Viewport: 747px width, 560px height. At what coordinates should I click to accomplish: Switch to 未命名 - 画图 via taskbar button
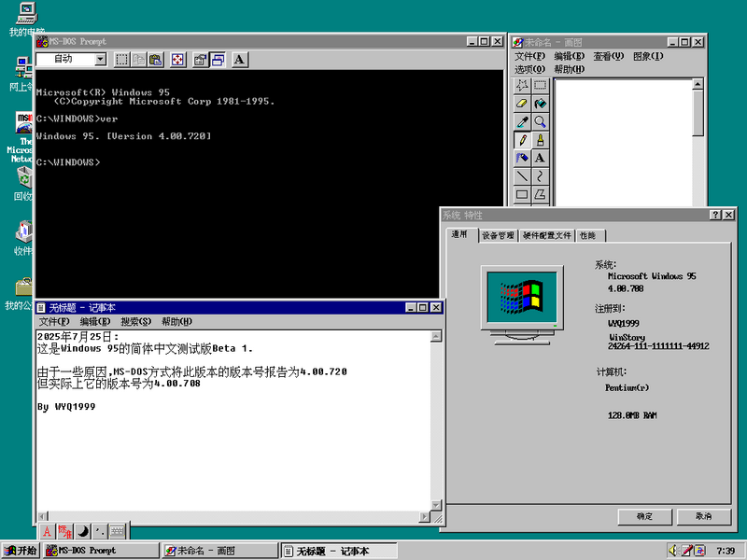click(x=220, y=551)
